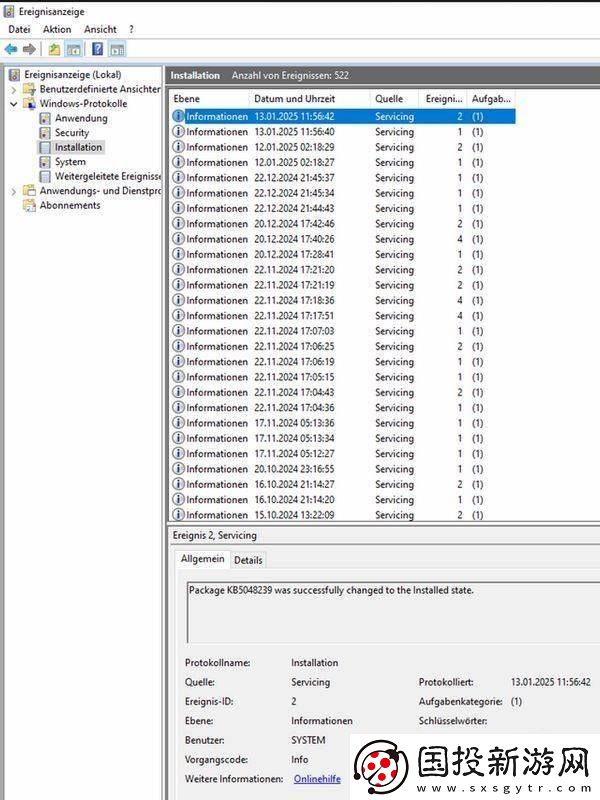
Task: Sort by the Ebene column header
Action: click(209, 98)
